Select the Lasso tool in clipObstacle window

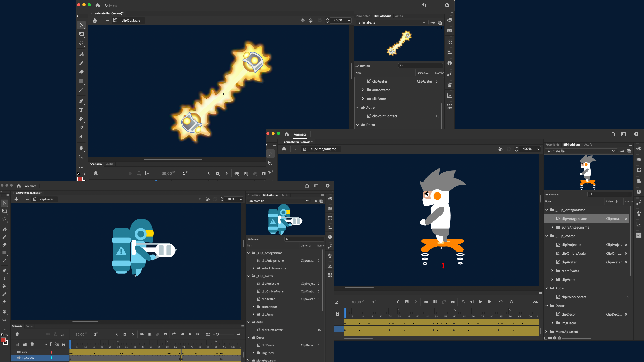pos(81,43)
